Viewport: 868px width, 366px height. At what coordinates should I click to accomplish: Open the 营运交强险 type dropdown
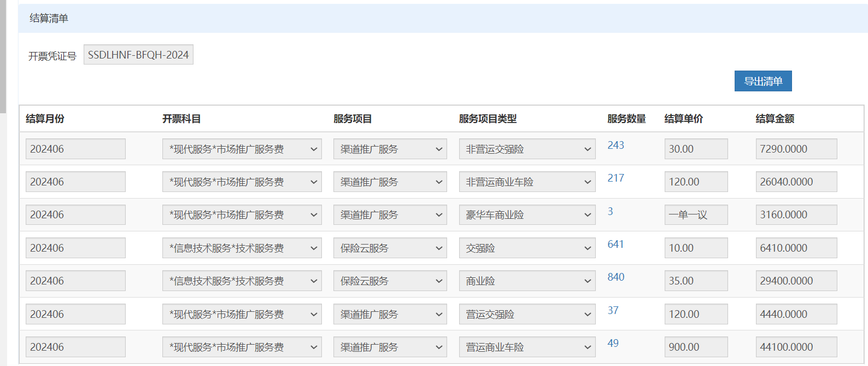(x=527, y=314)
